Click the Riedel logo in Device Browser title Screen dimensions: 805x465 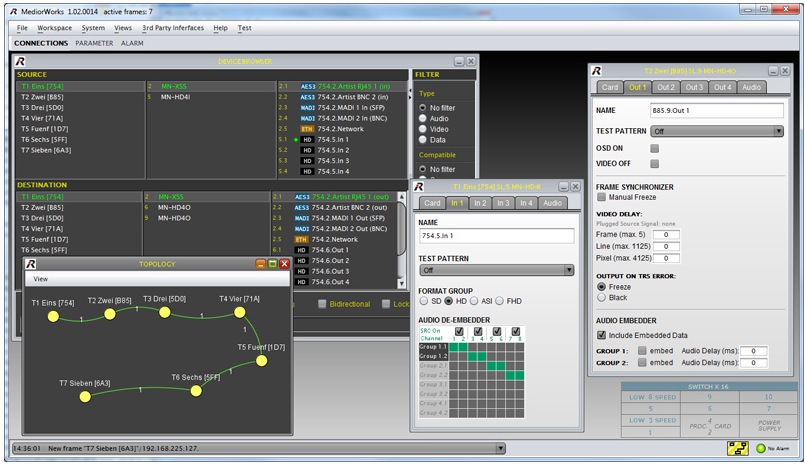pyautogui.click(x=20, y=61)
